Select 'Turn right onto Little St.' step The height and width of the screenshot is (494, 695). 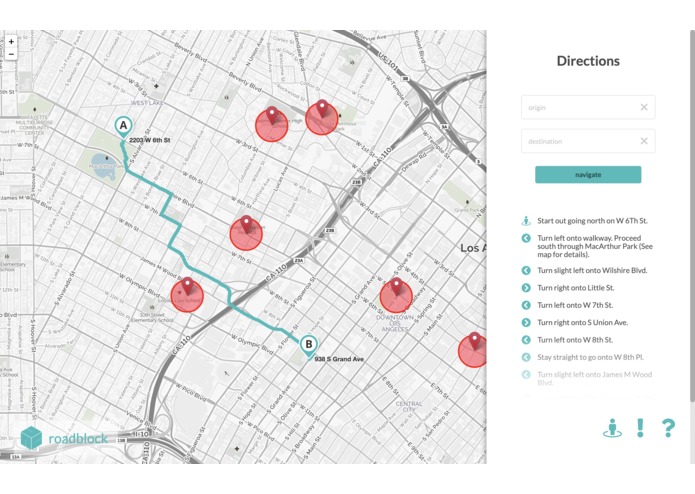click(576, 288)
